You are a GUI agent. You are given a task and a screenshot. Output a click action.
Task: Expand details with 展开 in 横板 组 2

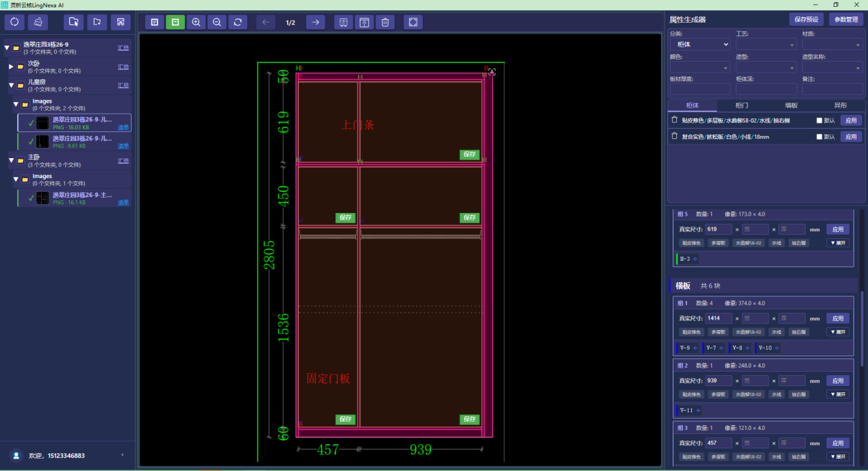[x=838, y=394]
